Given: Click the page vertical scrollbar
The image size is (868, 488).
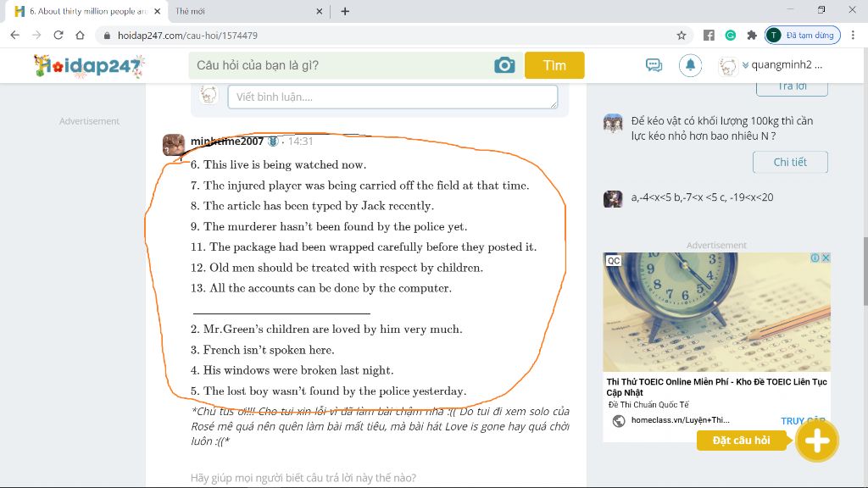Looking at the screenshot, I should 865,271.
